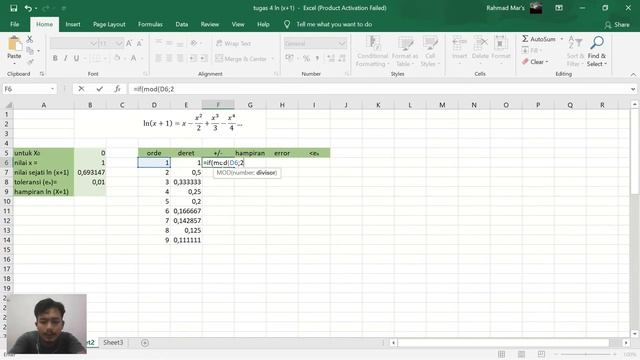
Task: Click Format as Table icon
Action: pos(405,43)
